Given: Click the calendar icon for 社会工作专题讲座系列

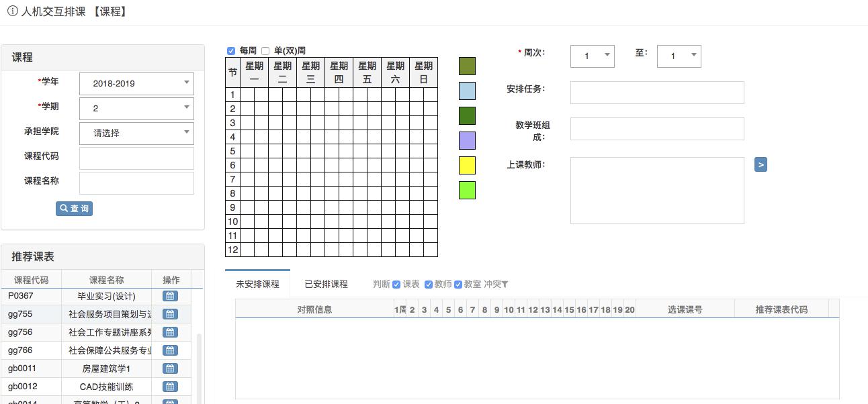Looking at the screenshot, I should pyautogui.click(x=171, y=332).
